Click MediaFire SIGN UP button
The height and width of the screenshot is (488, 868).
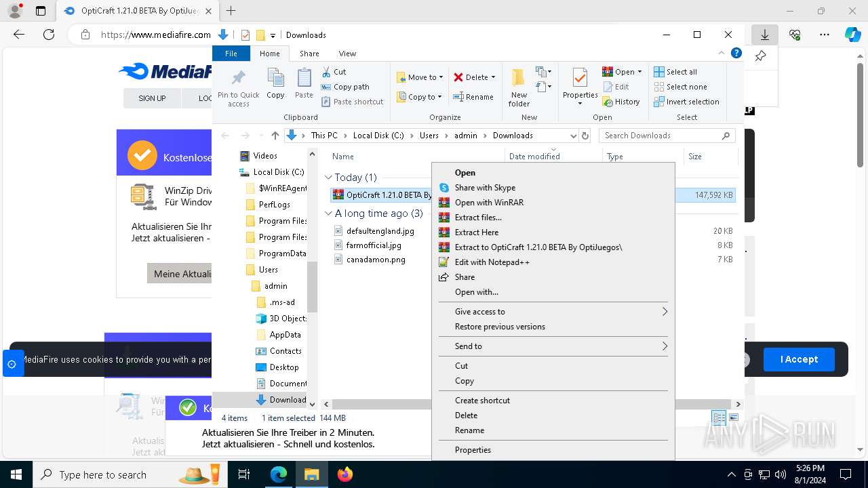tap(152, 98)
